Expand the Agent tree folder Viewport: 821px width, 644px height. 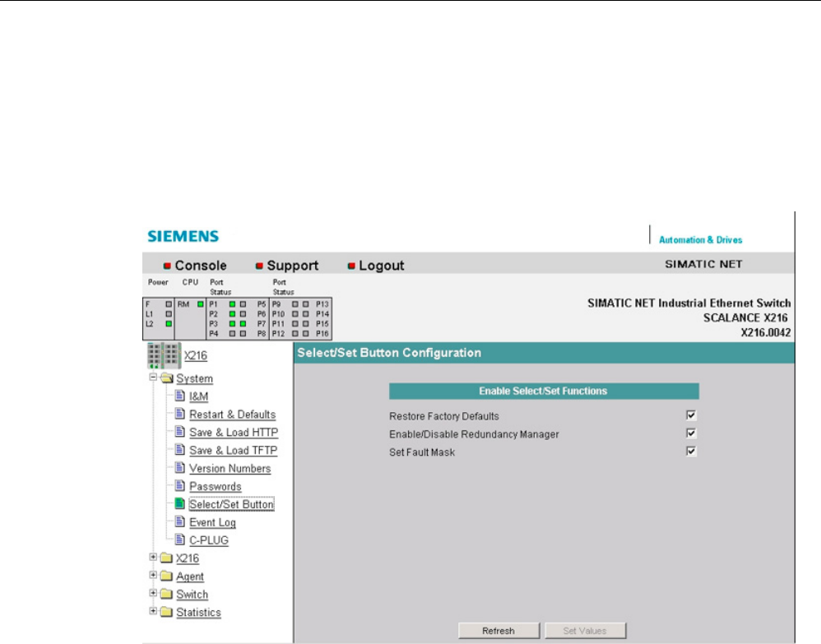point(153,575)
